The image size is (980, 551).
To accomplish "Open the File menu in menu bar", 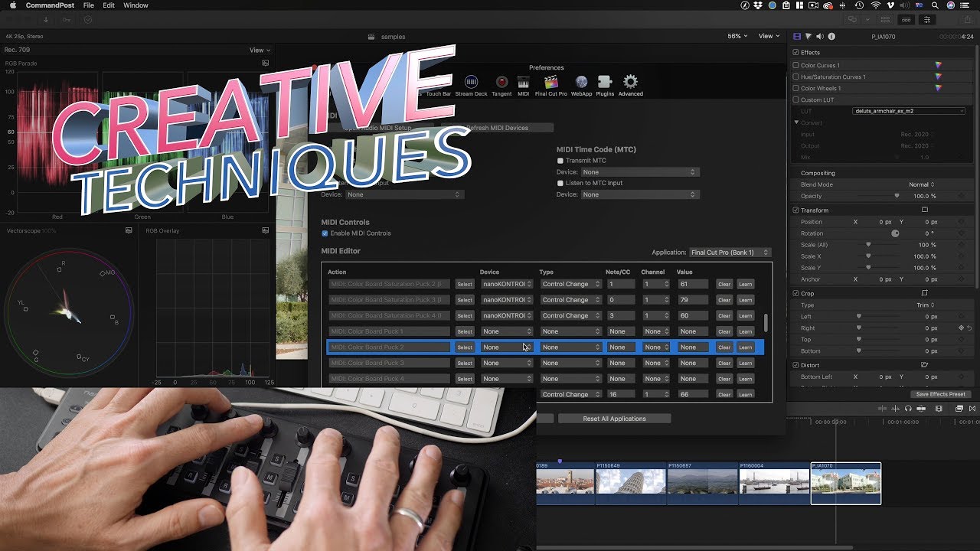I will [x=89, y=5].
